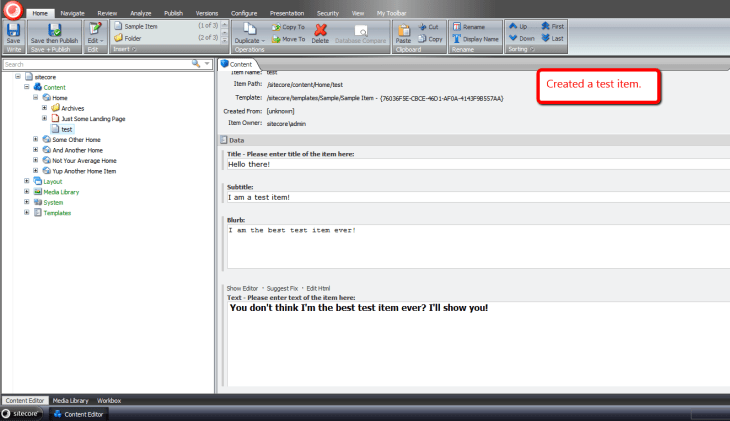Open the Duplicate dropdown arrow
The image size is (730, 421).
(x=264, y=41)
